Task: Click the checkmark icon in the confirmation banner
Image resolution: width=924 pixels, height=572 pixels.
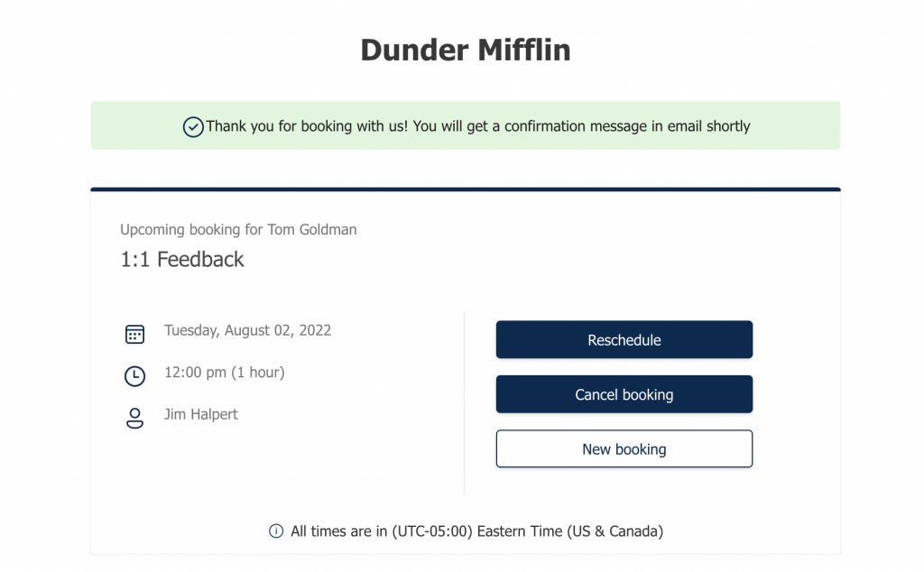Action: pos(193,127)
